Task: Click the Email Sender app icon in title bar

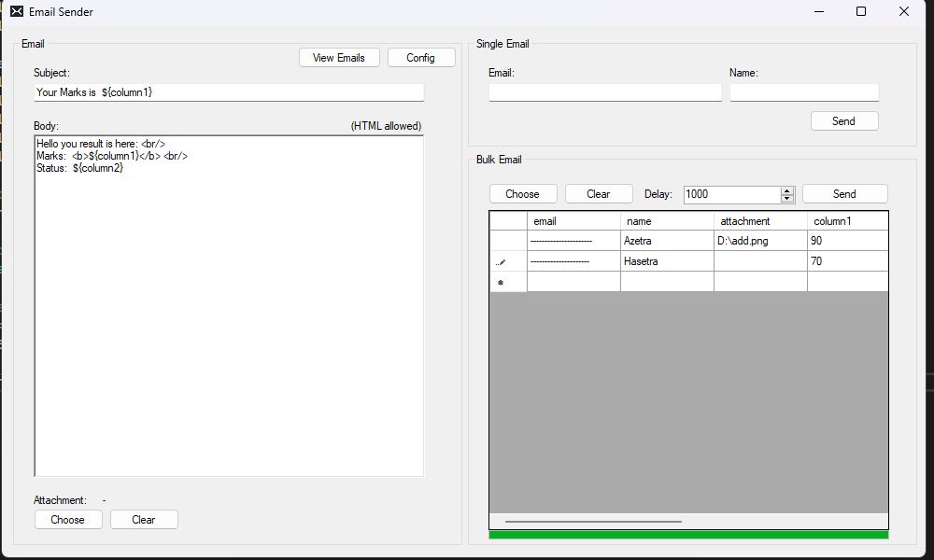Action: (x=16, y=12)
